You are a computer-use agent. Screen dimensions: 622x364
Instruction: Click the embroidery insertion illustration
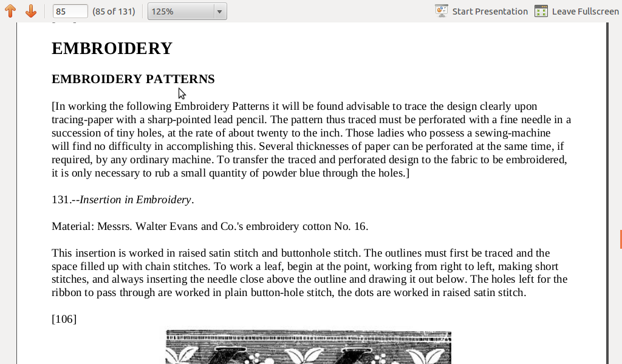pyautogui.click(x=308, y=347)
